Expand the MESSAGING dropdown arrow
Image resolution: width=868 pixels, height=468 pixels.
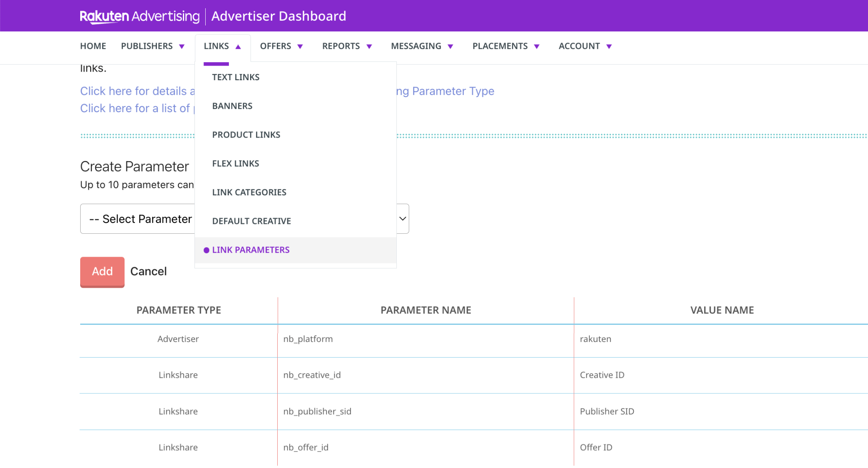click(451, 47)
